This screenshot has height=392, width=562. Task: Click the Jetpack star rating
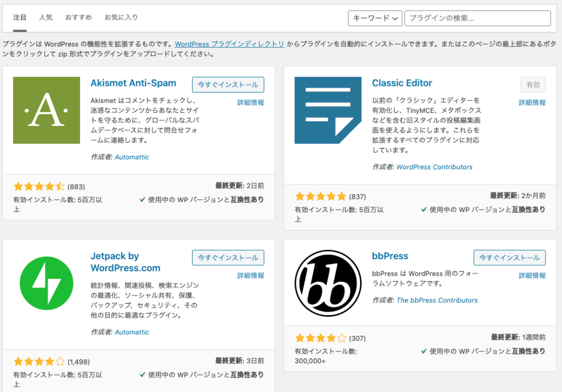[39, 361]
